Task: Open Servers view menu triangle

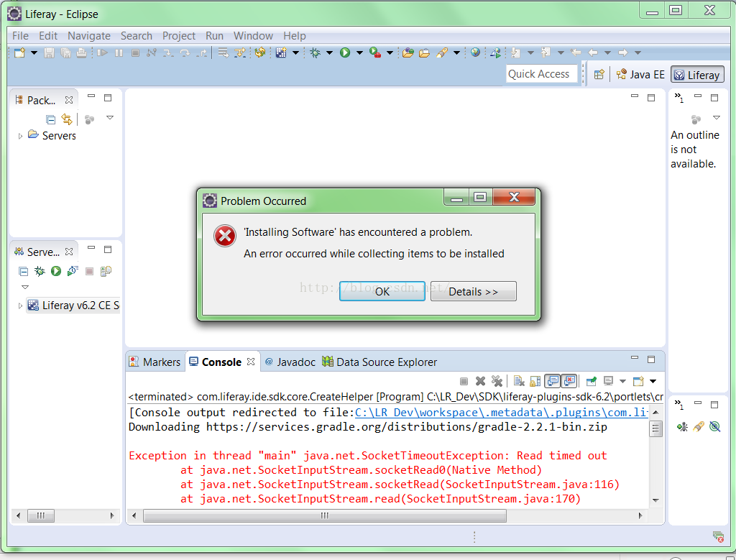Action: tap(25, 288)
